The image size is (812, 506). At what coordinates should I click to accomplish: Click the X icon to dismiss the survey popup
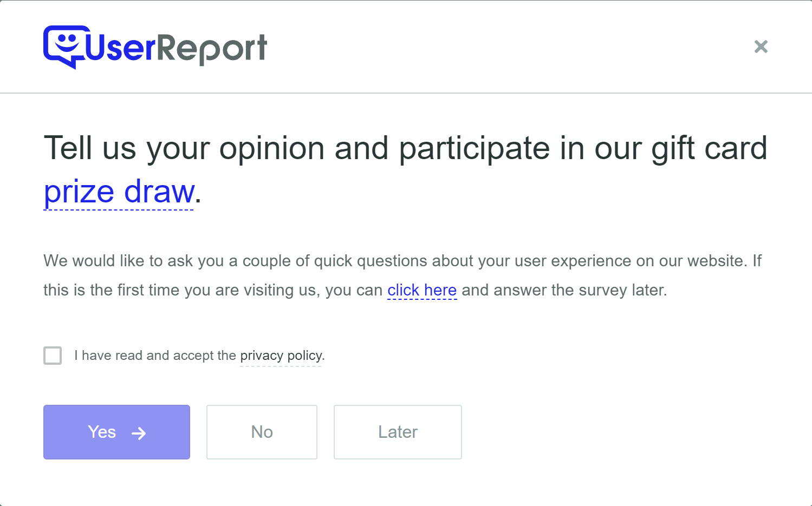(761, 47)
